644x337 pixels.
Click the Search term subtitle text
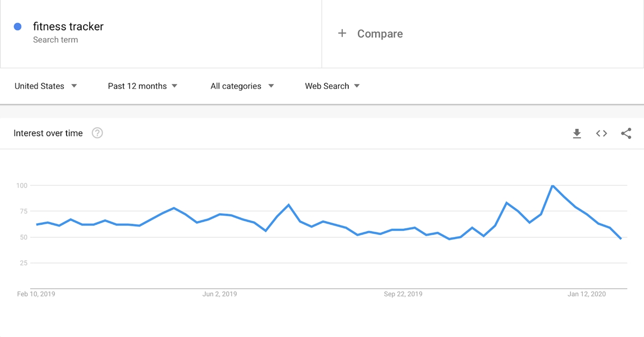[x=55, y=40]
